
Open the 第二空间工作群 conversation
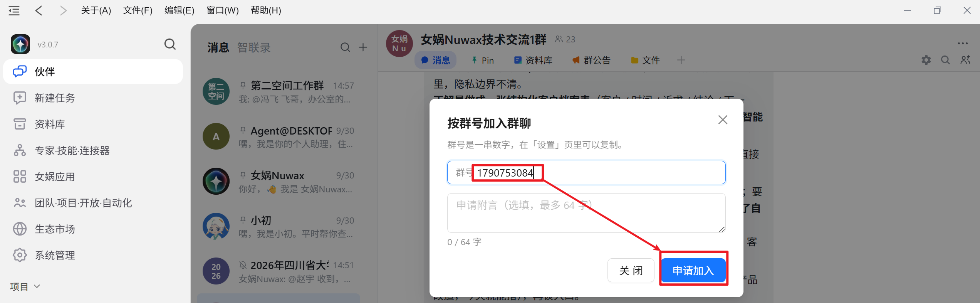[x=279, y=92]
